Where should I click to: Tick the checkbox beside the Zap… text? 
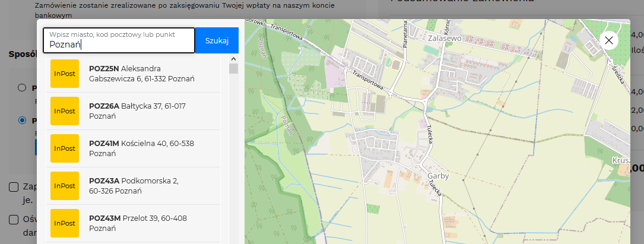tap(14, 187)
